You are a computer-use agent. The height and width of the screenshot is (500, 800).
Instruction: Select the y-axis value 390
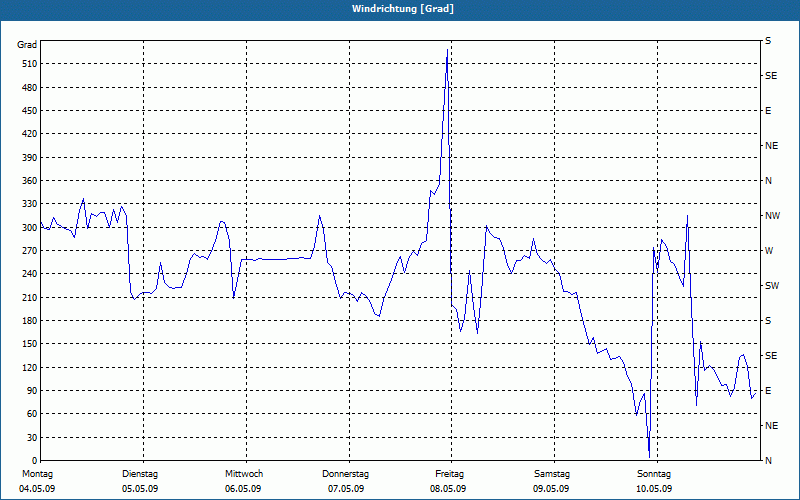pos(29,158)
